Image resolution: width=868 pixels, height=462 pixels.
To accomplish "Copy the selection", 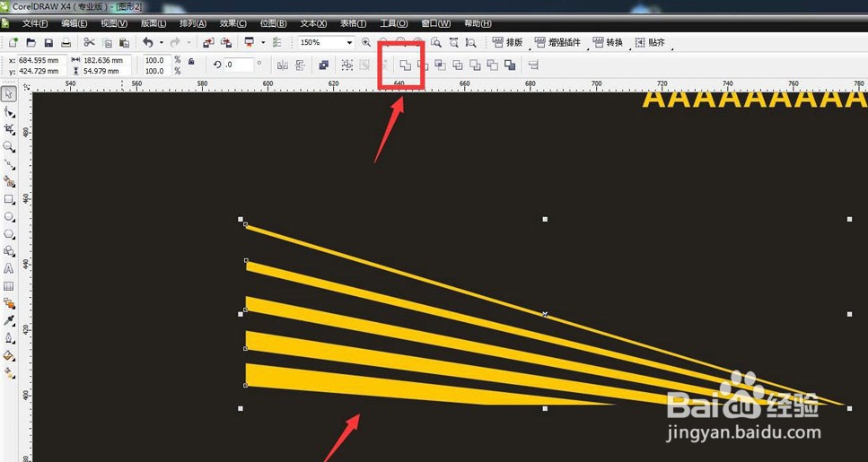I will (x=108, y=42).
